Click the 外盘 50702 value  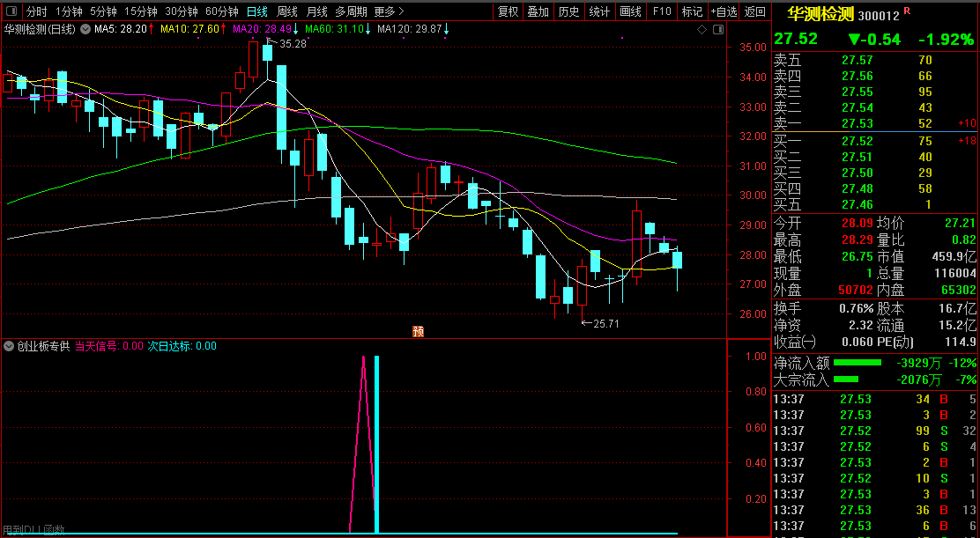coord(855,291)
